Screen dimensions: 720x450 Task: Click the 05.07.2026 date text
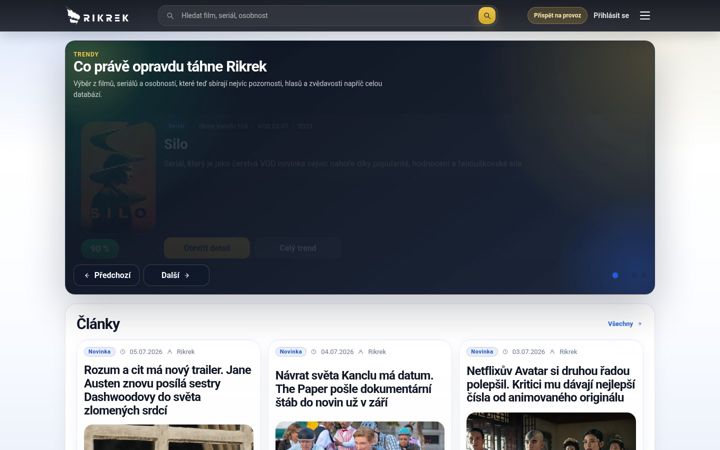(146, 352)
